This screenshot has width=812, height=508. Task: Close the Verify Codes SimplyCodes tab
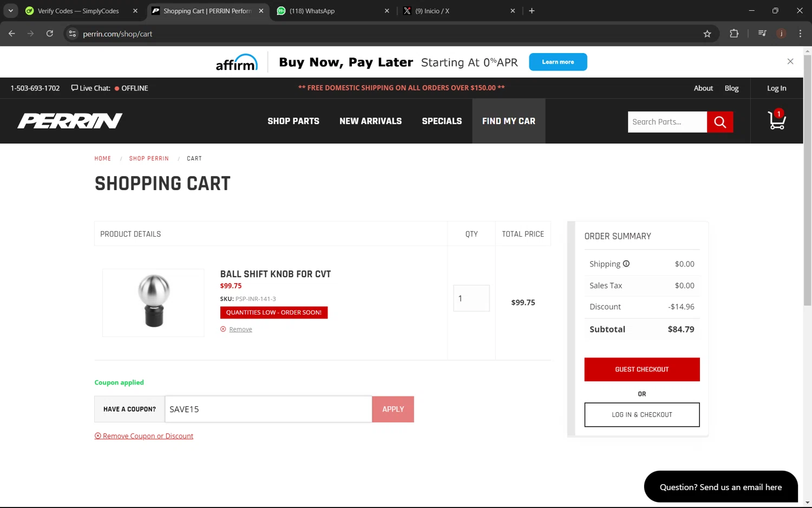coord(135,11)
